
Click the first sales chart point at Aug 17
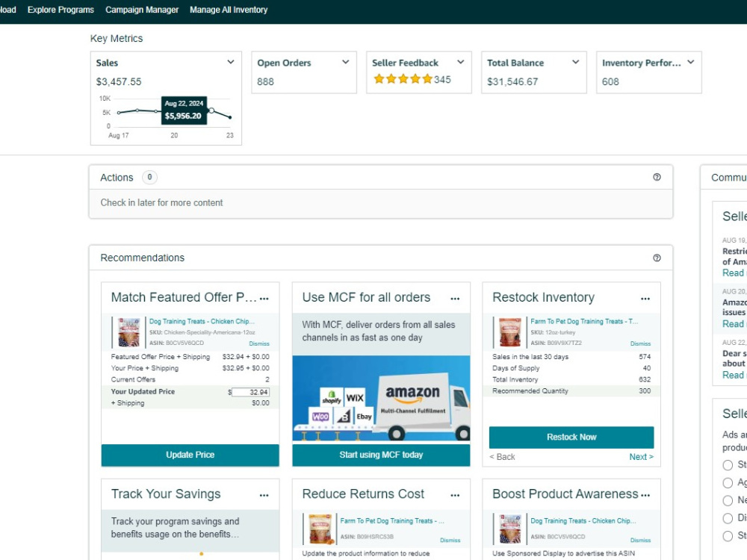point(119,113)
